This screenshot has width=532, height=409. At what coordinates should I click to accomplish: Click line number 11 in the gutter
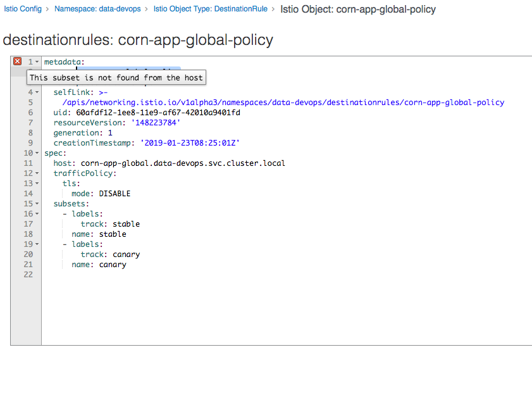point(28,163)
